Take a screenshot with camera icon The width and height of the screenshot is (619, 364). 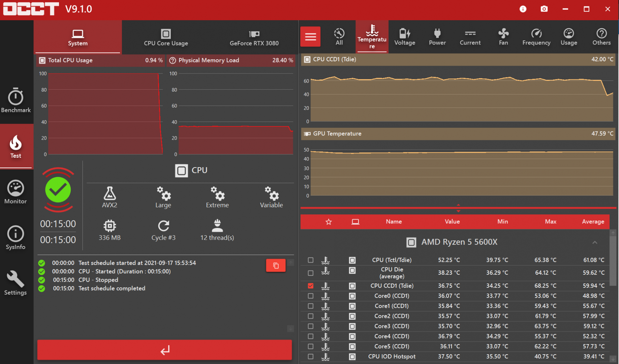point(544,9)
